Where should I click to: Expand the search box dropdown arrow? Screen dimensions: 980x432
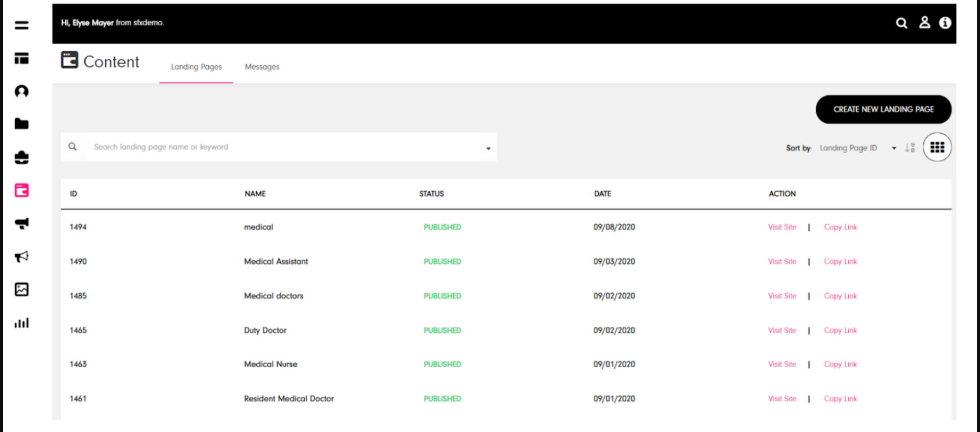[488, 148]
